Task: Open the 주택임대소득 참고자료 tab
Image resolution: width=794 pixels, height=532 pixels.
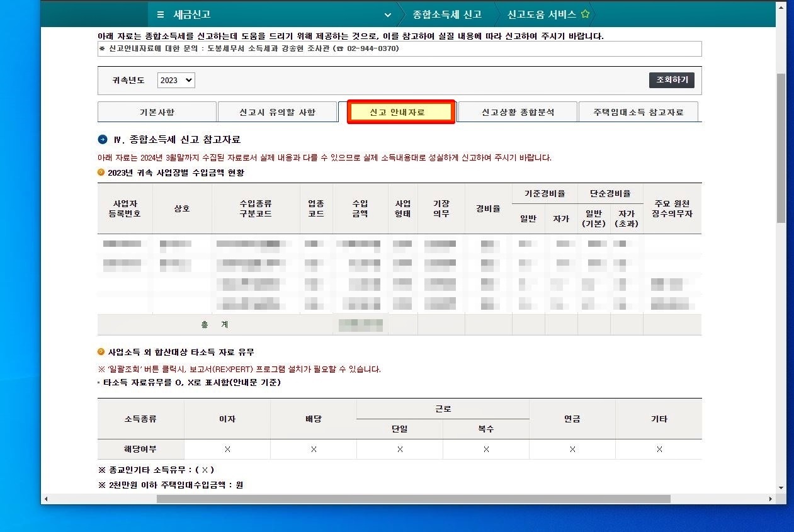Action: click(x=638, y=112)
